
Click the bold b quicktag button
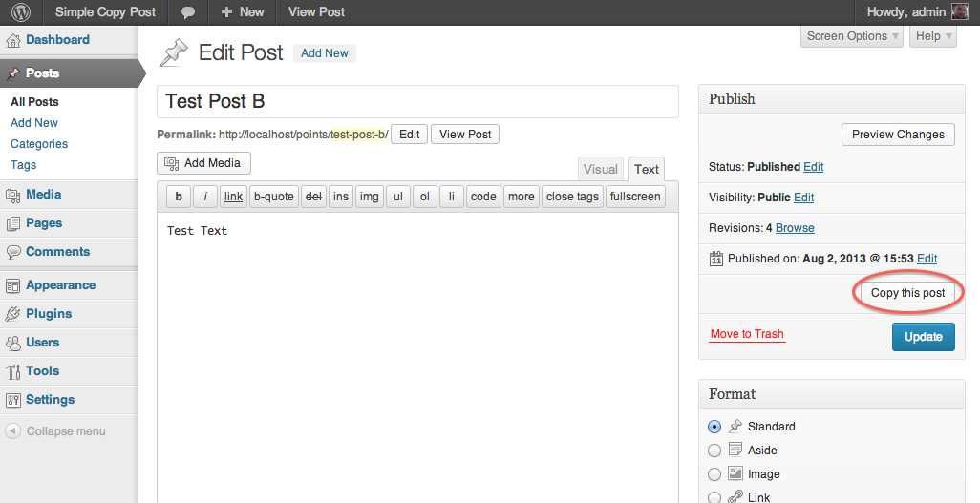pyautogui.click(x=179, y=197)
